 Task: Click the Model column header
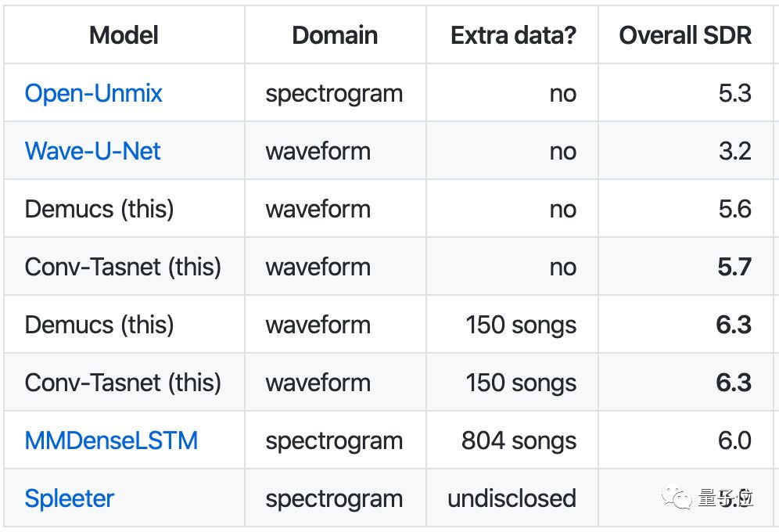(124, 35)
